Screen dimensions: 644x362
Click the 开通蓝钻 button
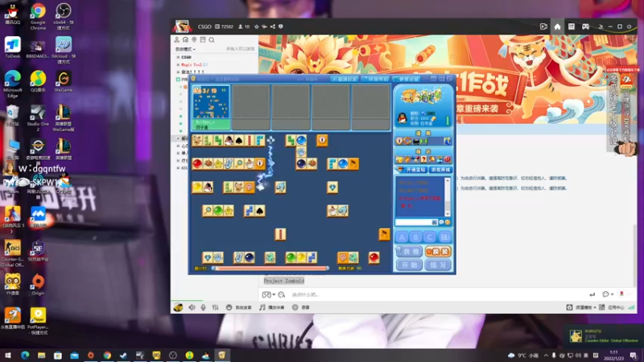(411, 170)
